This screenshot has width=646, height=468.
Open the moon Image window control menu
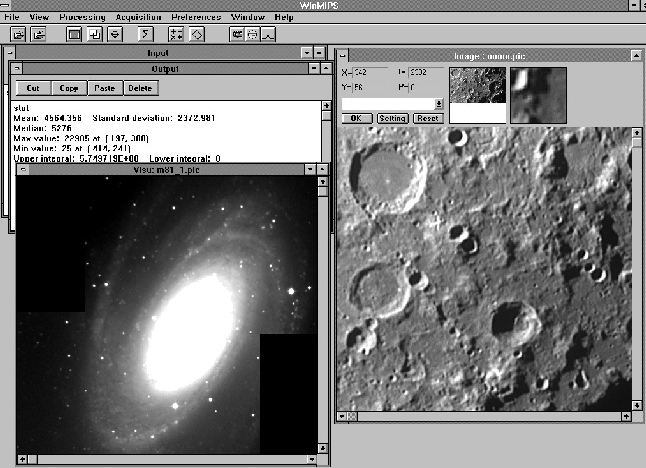pyautogui.click(x=343, y=55)
